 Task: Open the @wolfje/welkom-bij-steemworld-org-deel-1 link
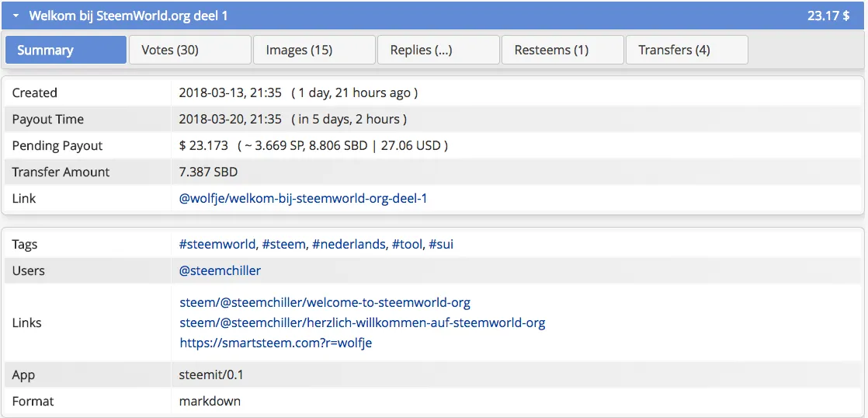click(303, 198)
